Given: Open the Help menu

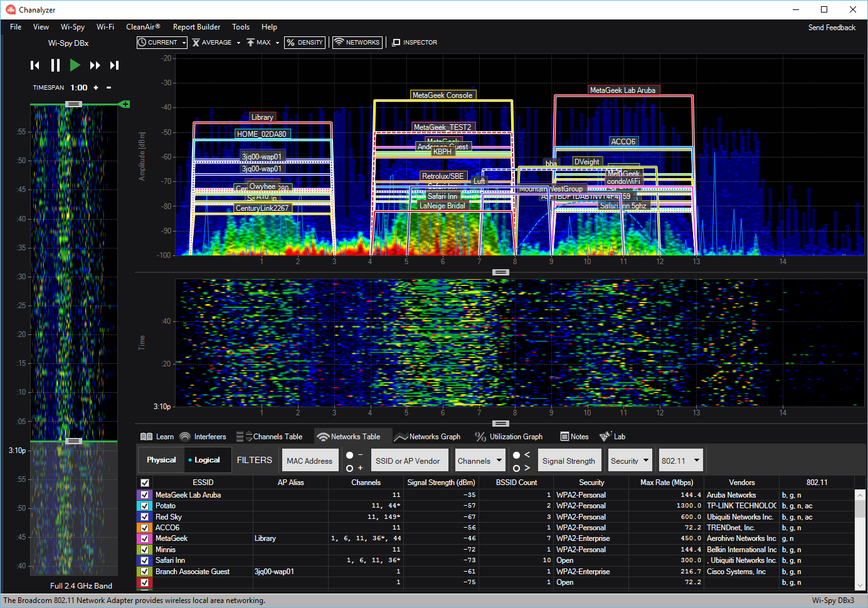Looking at the screenshot, I should (269, 27).
